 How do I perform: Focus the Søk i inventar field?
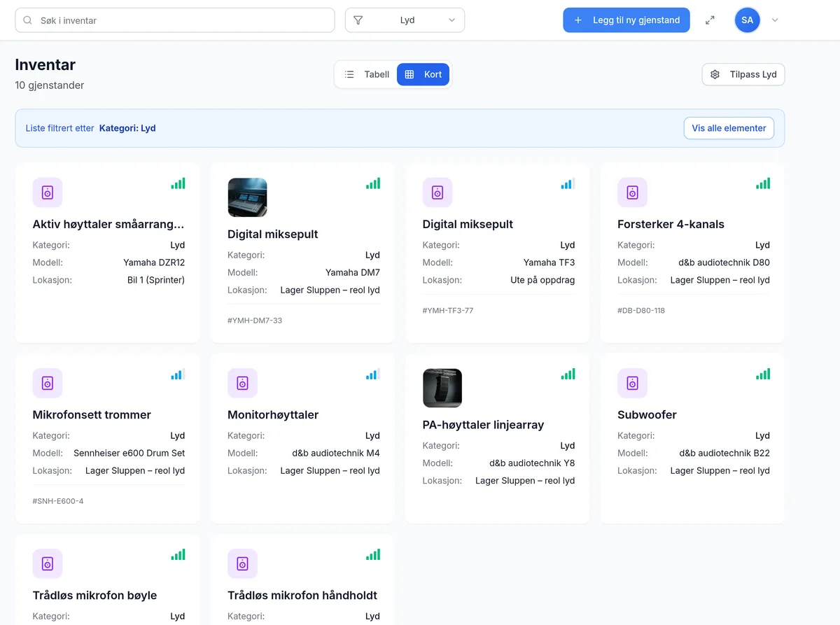pyautogui.click(x=175, y=20)
